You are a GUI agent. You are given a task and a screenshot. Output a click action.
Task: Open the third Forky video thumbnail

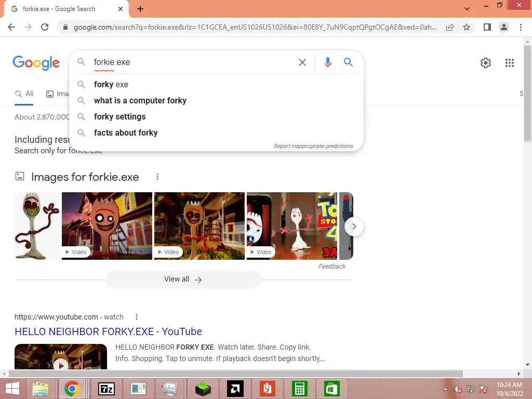point(199,226)
